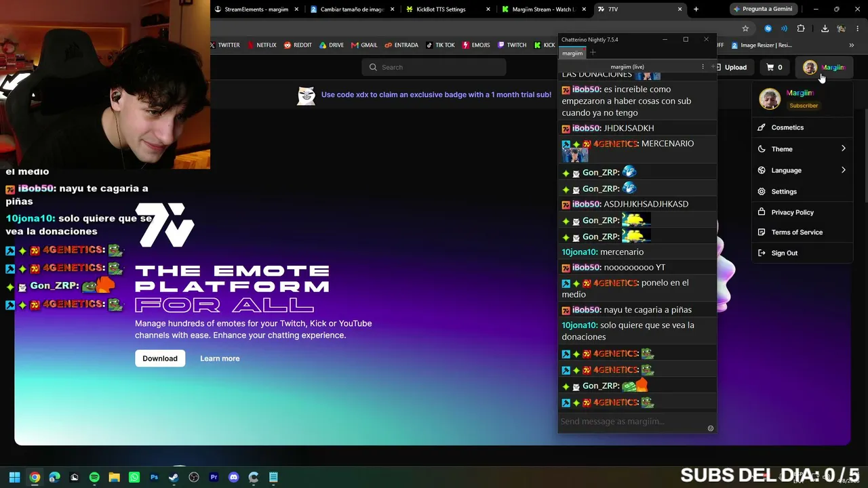
Task: Expand the Theme submenu arrow
Action: pyautogui.click(x=843, y=148)
